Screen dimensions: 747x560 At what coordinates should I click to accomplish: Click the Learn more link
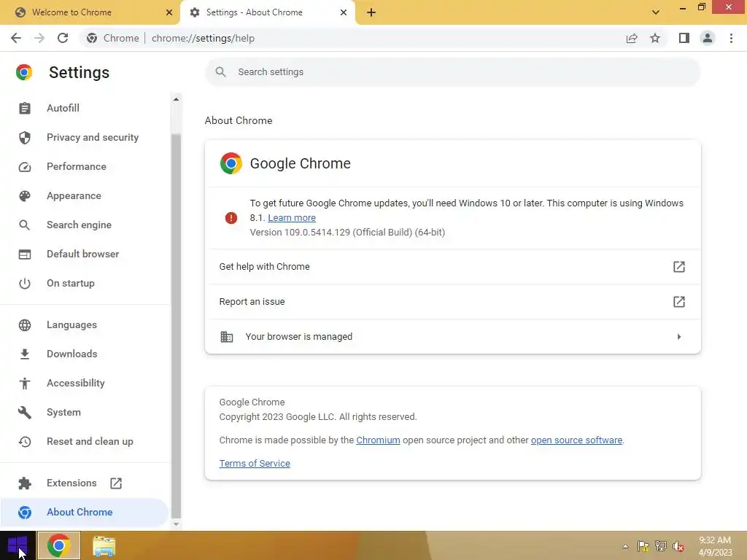tap(292, 217)
